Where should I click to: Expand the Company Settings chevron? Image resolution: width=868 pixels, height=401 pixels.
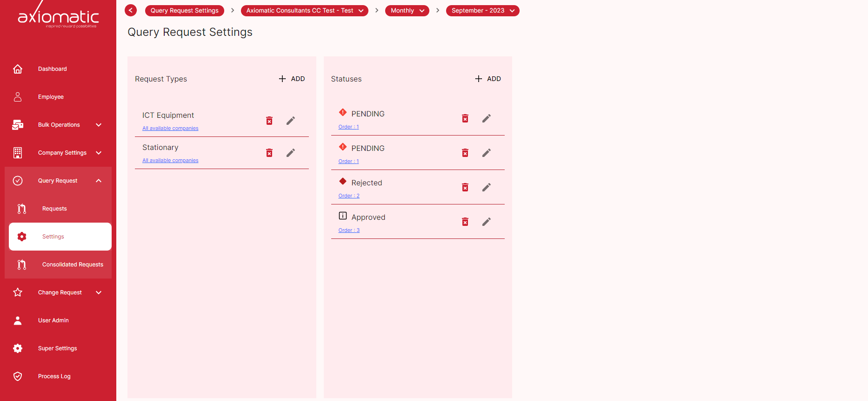coord(99,153)
